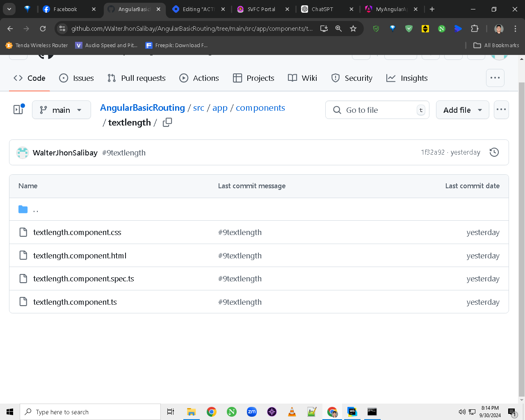Reload the page in browser
The width and height of the screenshot is (525, 420).
[x=43, y=28]
